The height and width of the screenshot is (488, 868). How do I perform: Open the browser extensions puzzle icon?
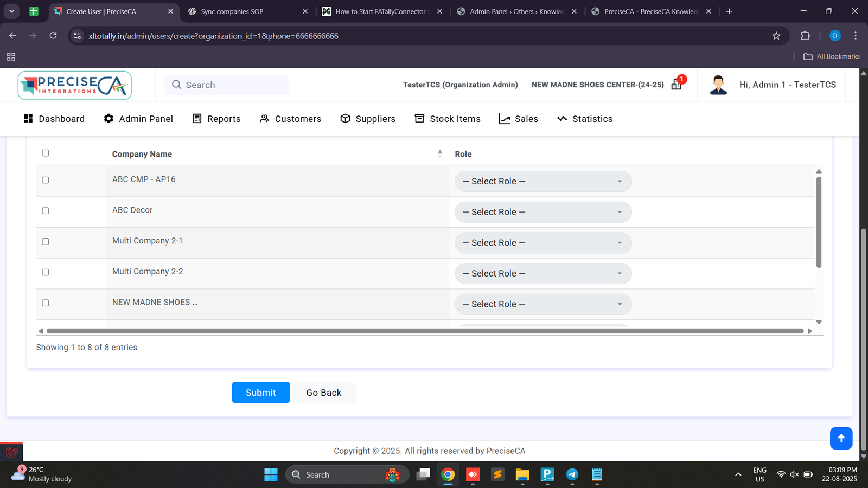point(805,36)
